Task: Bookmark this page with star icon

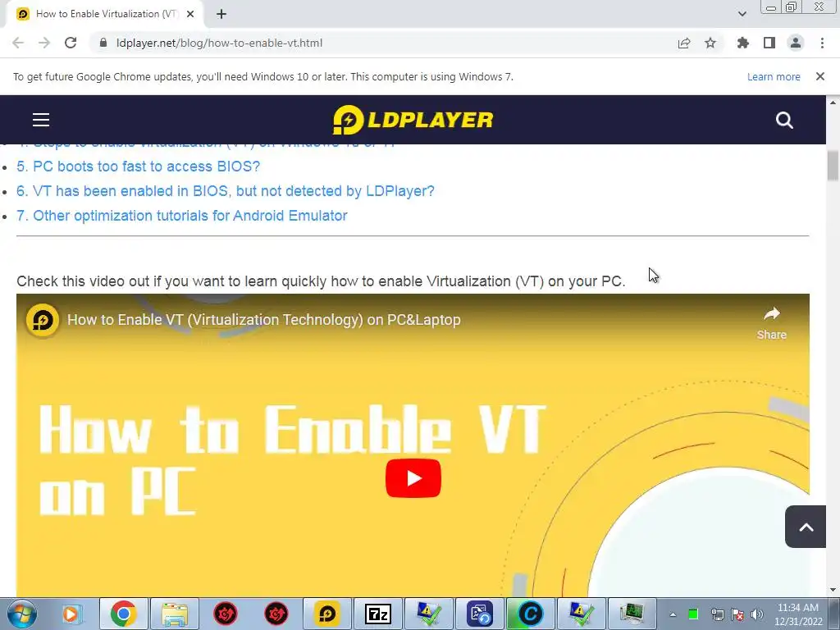Action: pyautogui.click(x=710, y=43)
